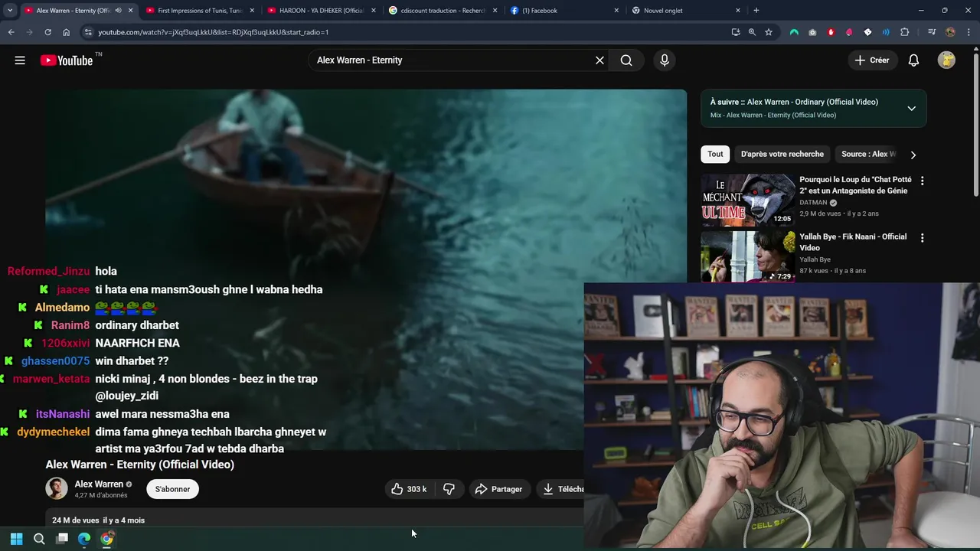Open the YouTube account avatar menu
This screenshot has width=980, height=551.
[946, 60]
